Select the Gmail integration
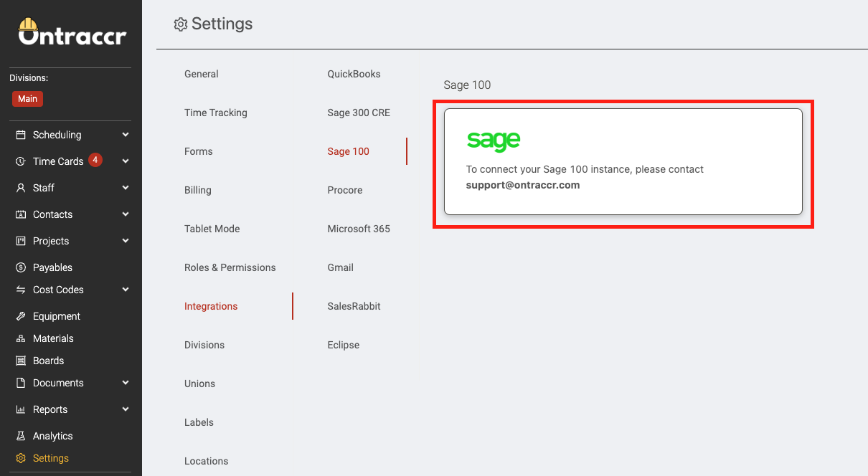868x476 pixels. pyautogui.click(x=341, y=267)
